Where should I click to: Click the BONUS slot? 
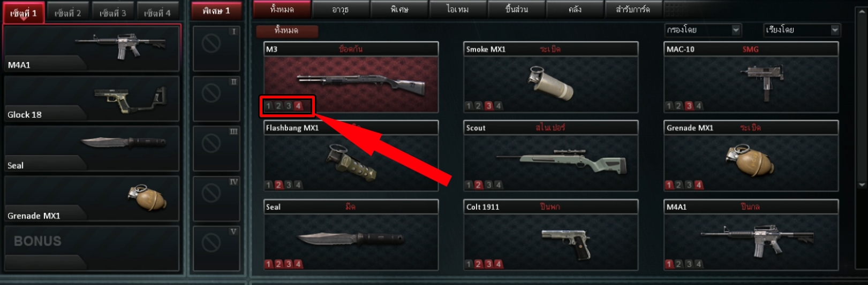point(92,248)
